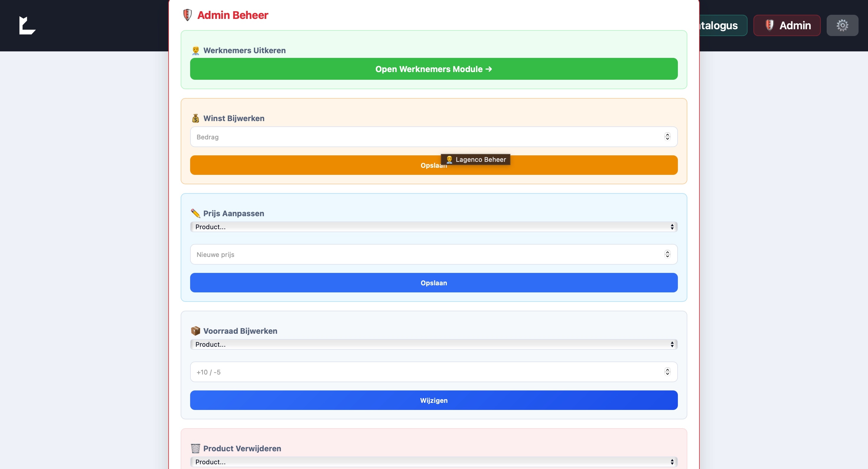868x469 pixels.
Task: Click the trash icon by Product Verwijderen
Action: [195, 448]
